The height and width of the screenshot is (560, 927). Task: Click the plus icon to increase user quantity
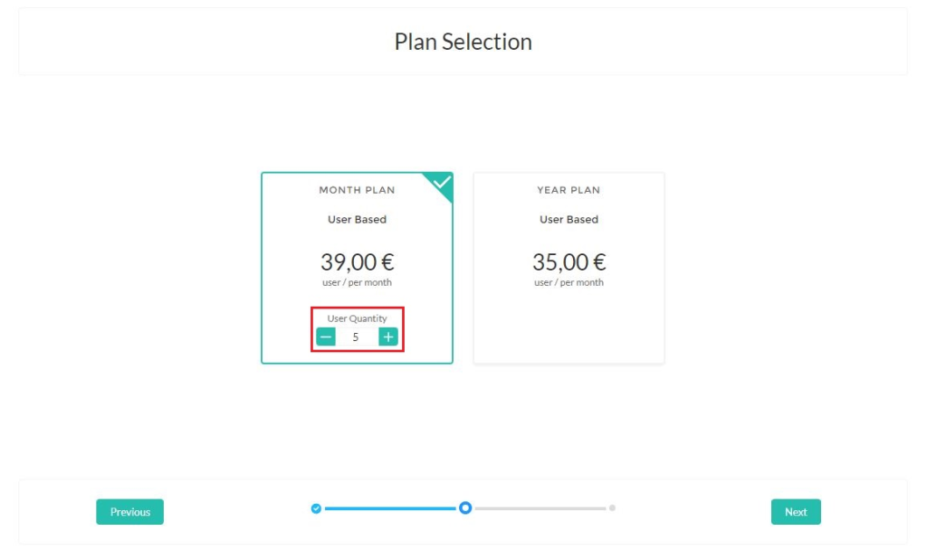click(388, 337)
